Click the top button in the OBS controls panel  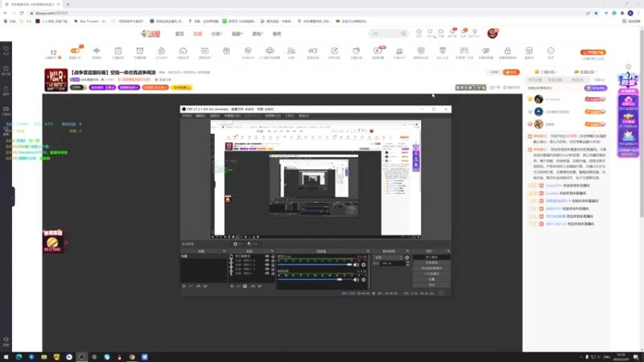[x=431, y=257]
